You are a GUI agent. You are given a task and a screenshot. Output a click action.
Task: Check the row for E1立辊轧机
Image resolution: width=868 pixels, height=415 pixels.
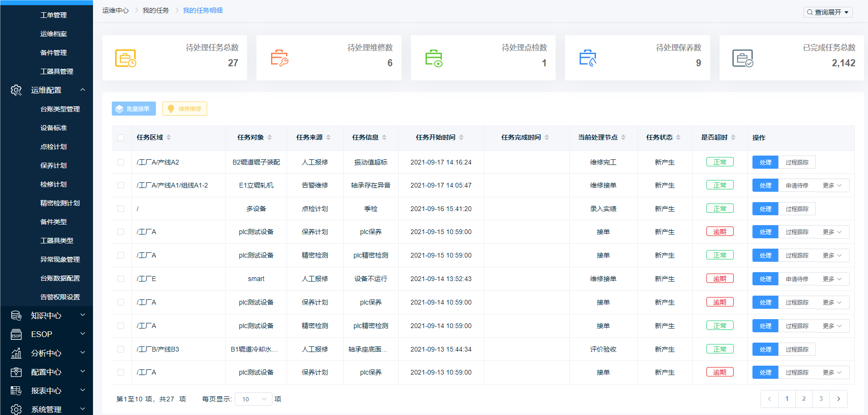pos(121,185)
